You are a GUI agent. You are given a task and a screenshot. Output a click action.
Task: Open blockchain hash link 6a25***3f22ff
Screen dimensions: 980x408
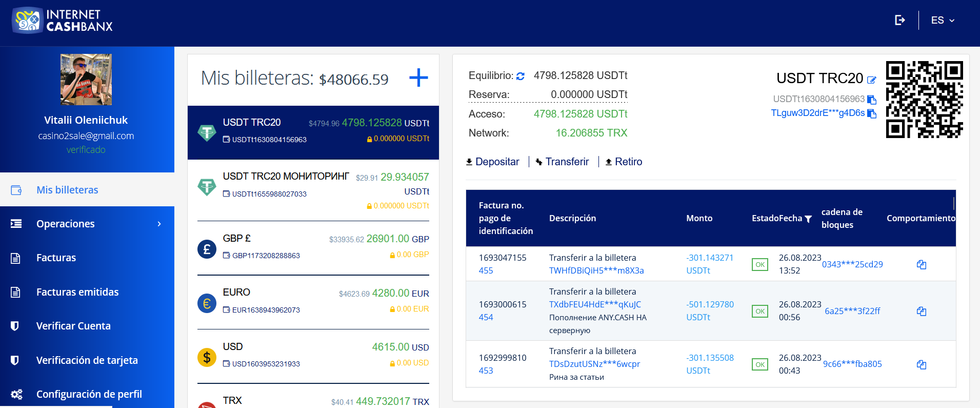pos(852,311)
